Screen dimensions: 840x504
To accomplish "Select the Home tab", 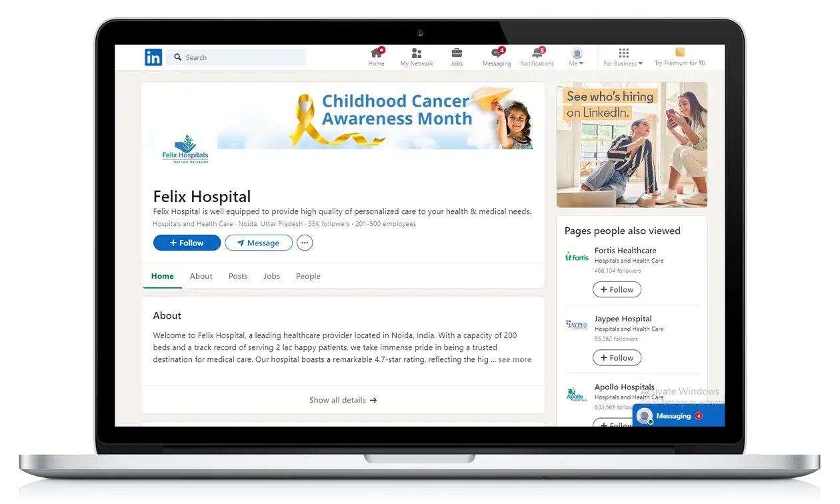I will [162, 276].
